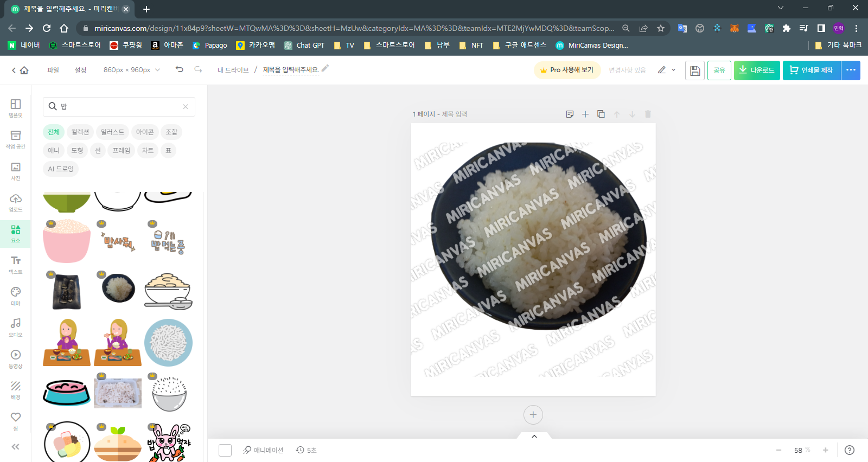Click the 공유 share button
868x462 pixels.
719,70
